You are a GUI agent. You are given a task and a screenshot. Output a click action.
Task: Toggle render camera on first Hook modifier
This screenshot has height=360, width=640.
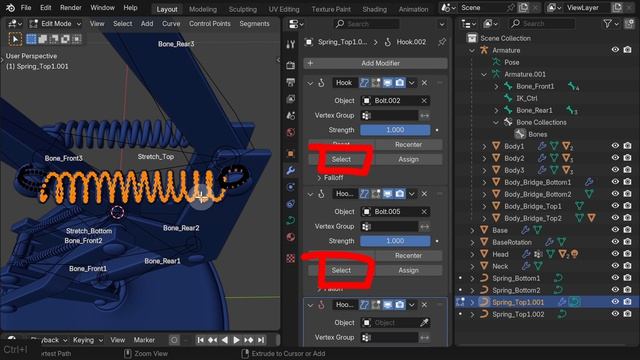coord(400,83)
